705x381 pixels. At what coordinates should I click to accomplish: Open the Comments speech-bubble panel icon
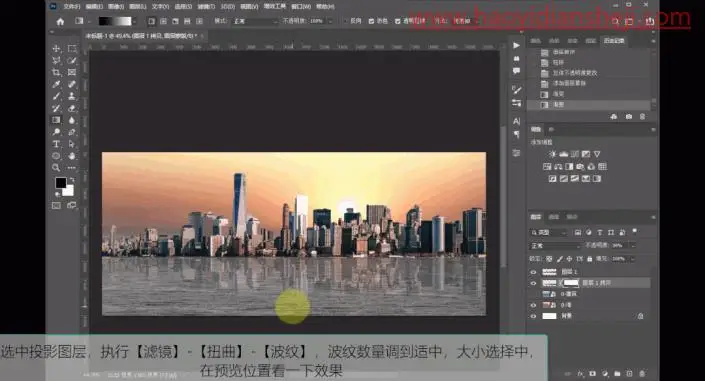(x=516, y=71)
